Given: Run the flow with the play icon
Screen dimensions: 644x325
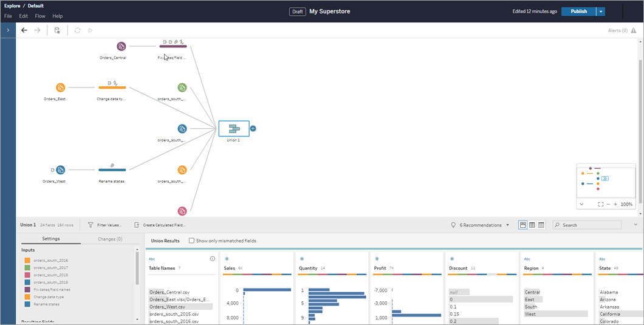Looking at the screenshot, I should [x=91, y=30].
